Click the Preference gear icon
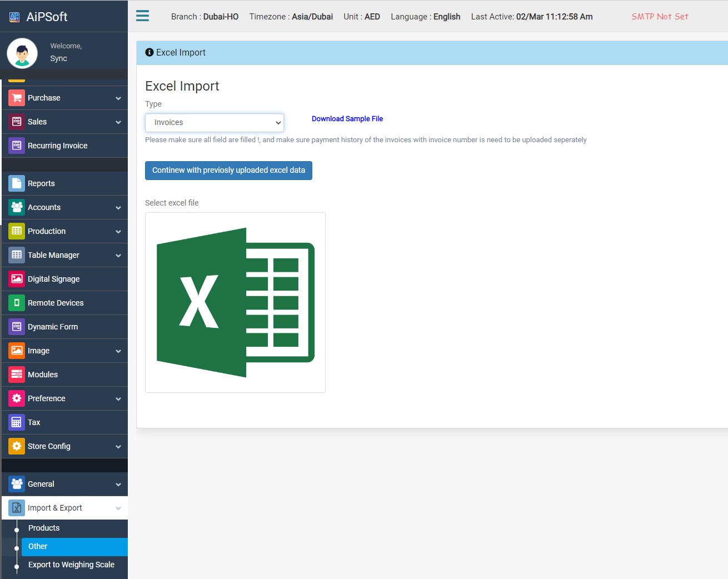 click(x=17, y=398)
